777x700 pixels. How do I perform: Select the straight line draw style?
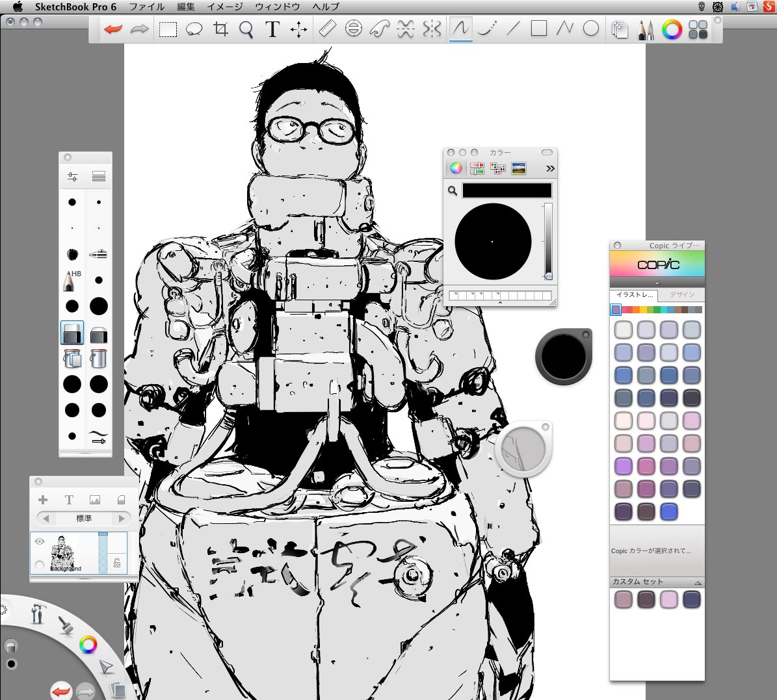click(513, 29)
